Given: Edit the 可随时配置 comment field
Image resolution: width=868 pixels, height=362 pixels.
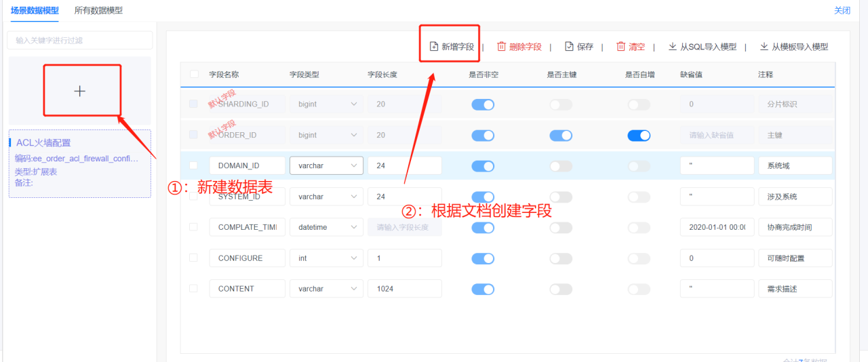Looking at the screenshot, I should tap(795, 258).
